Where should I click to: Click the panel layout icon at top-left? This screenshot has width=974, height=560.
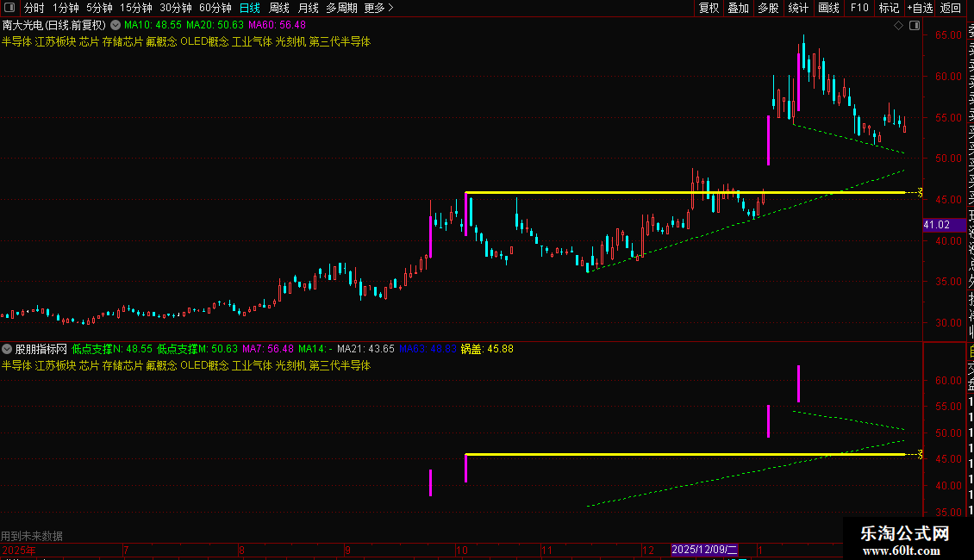pos(9,8)
